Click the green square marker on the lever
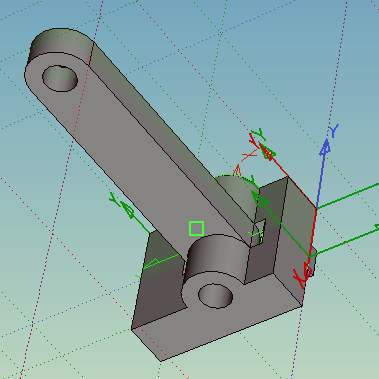 (x=196, y=229)
